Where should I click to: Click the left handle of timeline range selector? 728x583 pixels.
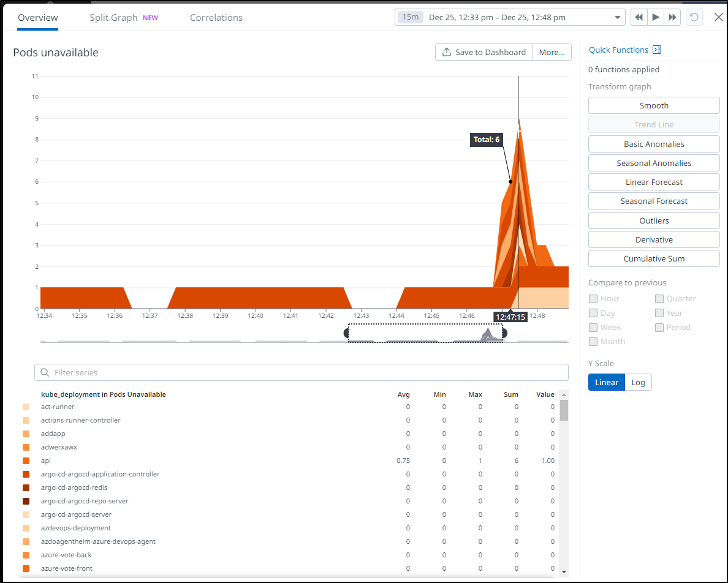(346, 333)
